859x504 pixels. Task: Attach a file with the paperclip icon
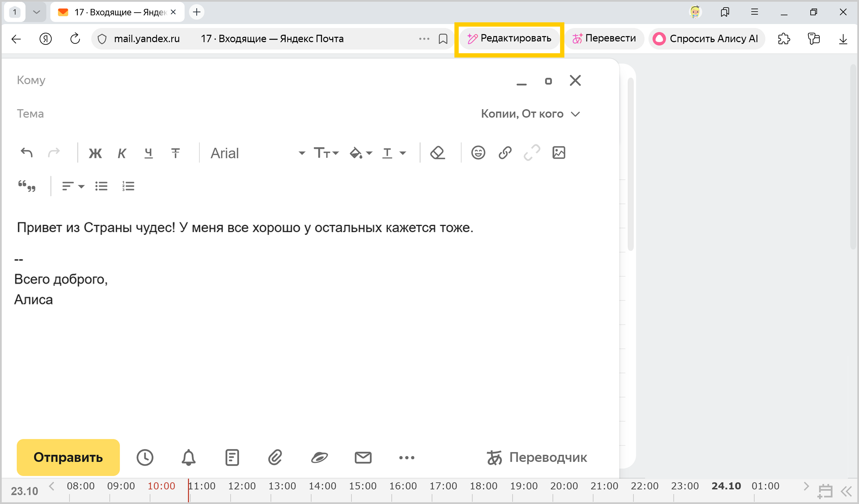pos(275,457)
